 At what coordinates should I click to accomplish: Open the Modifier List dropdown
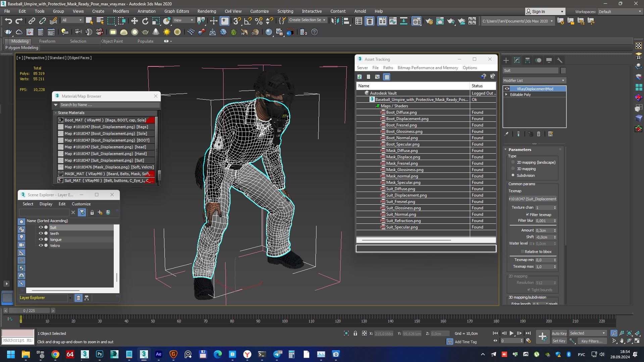click(534, 81)
